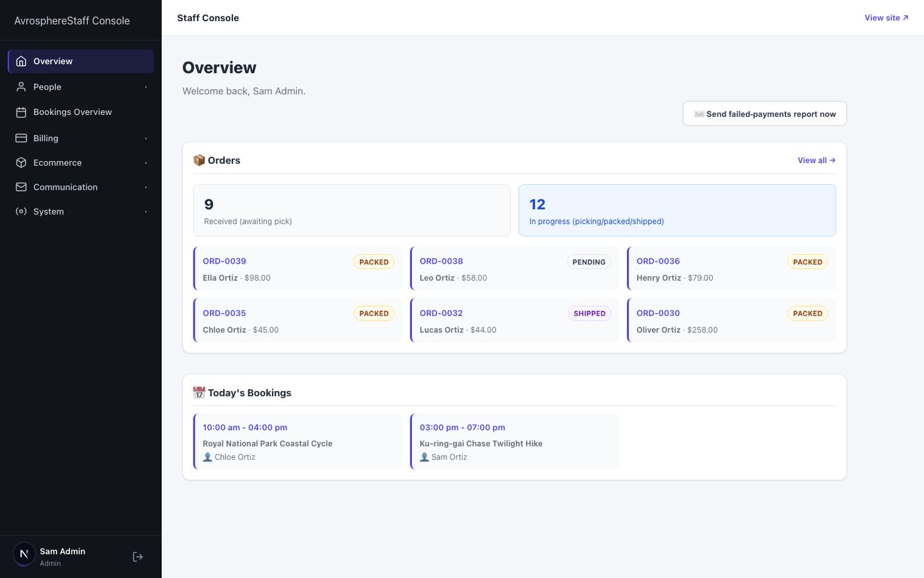Click the Bookings Overview calendar icon
Screen dimensions: 924x578
[21, 112]
